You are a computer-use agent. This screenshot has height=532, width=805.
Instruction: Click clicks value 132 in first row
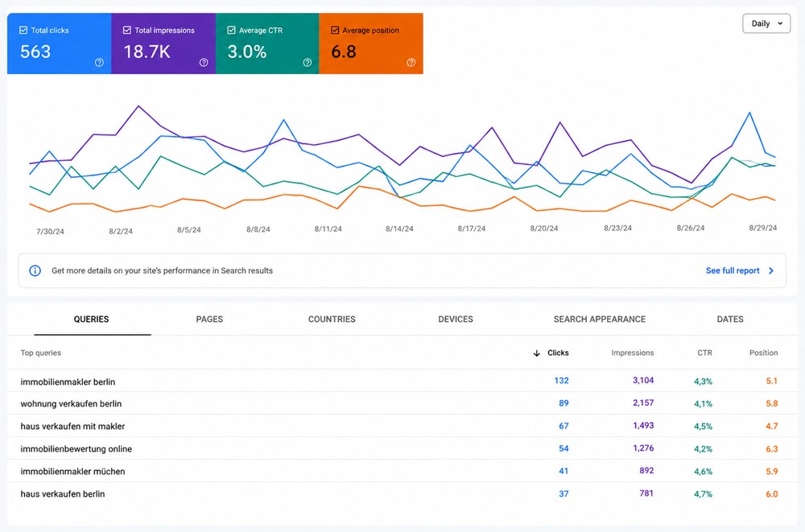561,381
